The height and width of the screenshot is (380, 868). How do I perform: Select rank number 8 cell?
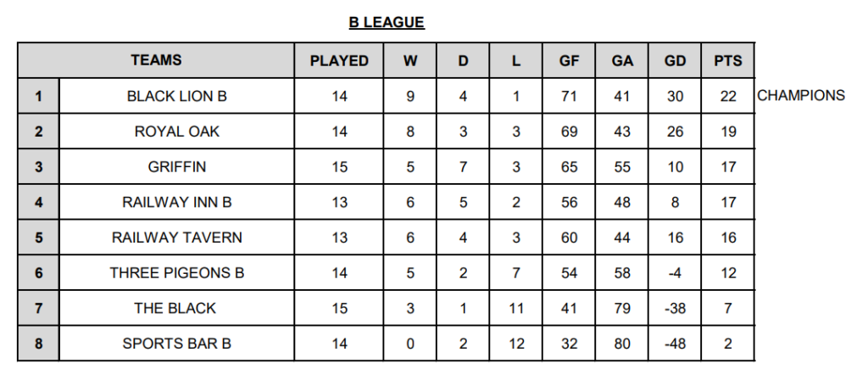coord(38,344)
